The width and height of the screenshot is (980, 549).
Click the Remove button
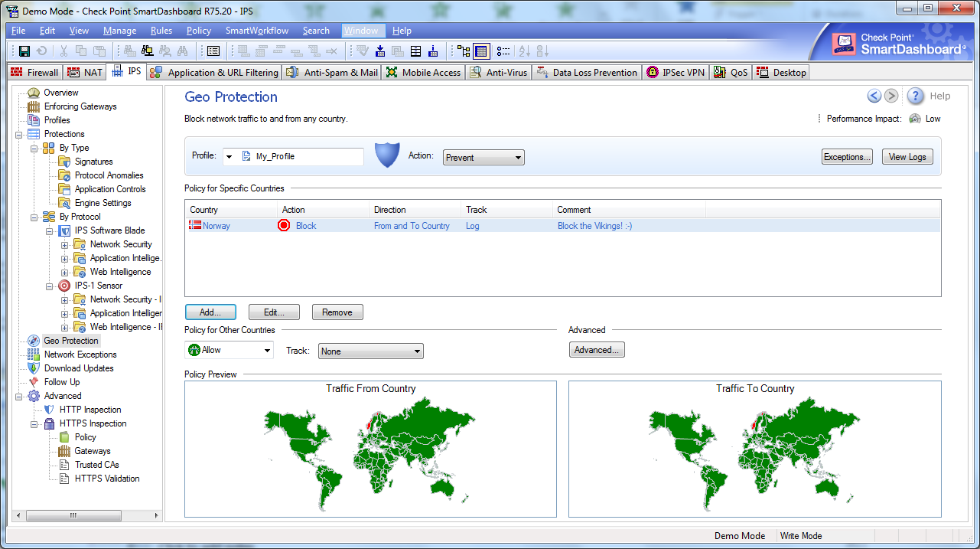coord(337,312)
